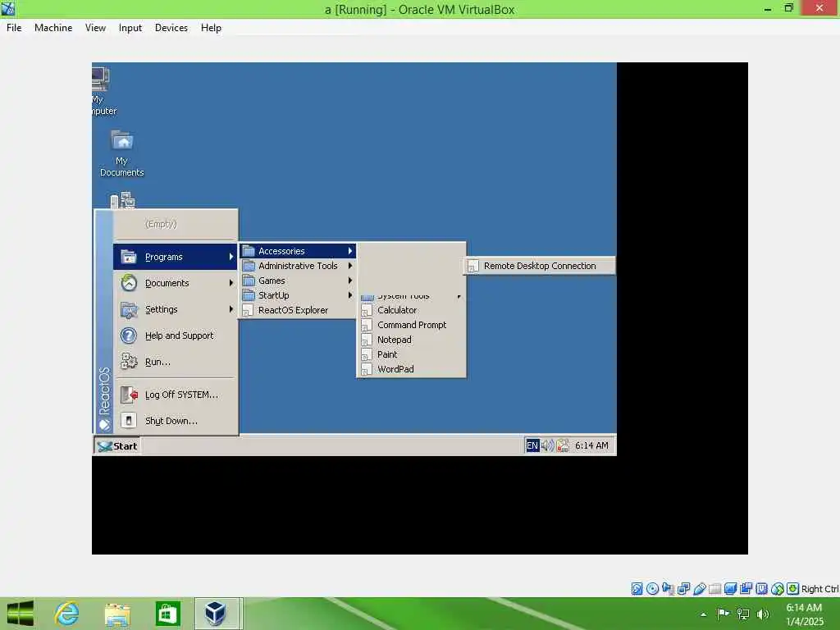Open the View menu
This screenshot has width=840, height=630.
click(x=95, y=28)
